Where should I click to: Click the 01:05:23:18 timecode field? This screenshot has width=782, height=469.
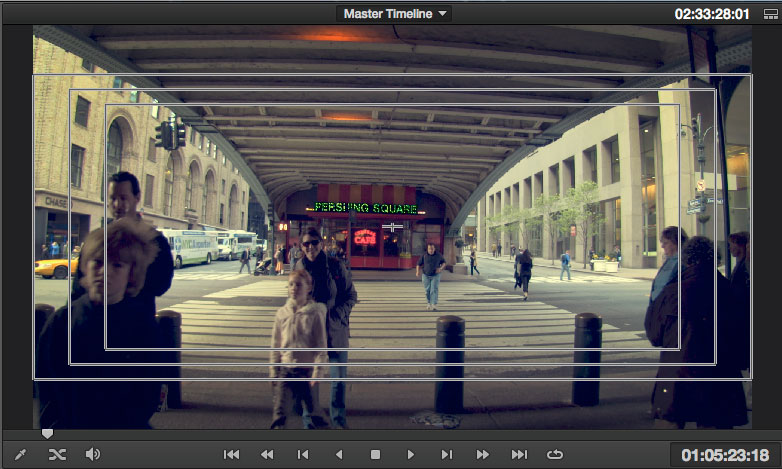click(x=725, y=455)
